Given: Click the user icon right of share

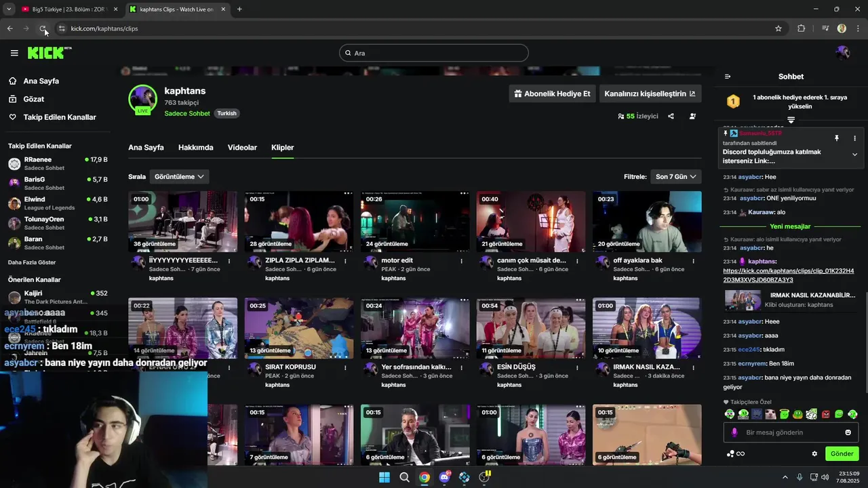Looking at the screenshot, I should point(692,116).
